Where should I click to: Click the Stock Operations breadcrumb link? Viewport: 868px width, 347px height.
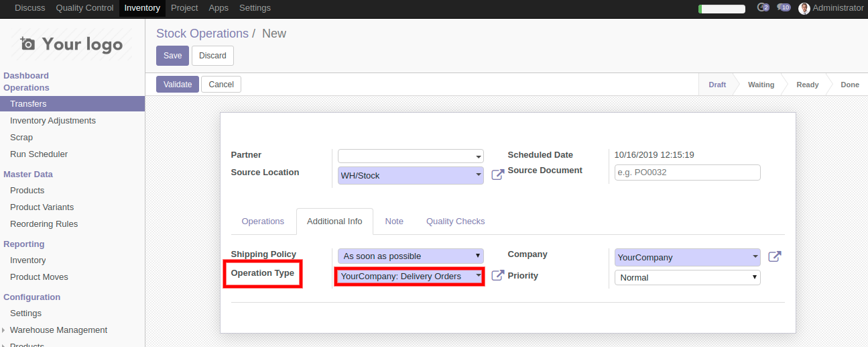point(202,34)
